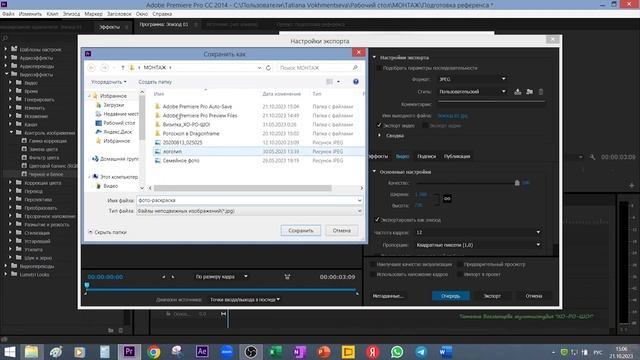Open After Effects from the taskbar
Image resolution: width=640 pixels, height=360 pixels.
click(x=202, y=351)
